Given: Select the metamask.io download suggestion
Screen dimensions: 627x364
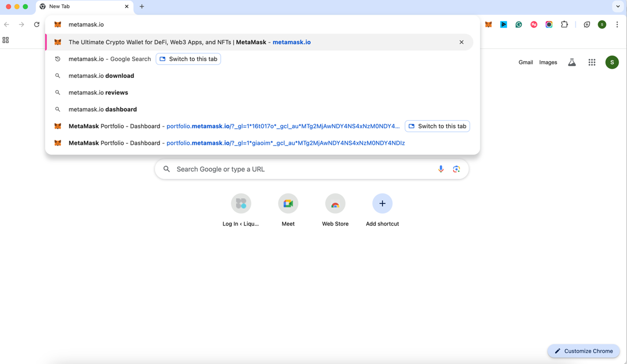Looking at the screenshot, I should (x=259, y=76).
